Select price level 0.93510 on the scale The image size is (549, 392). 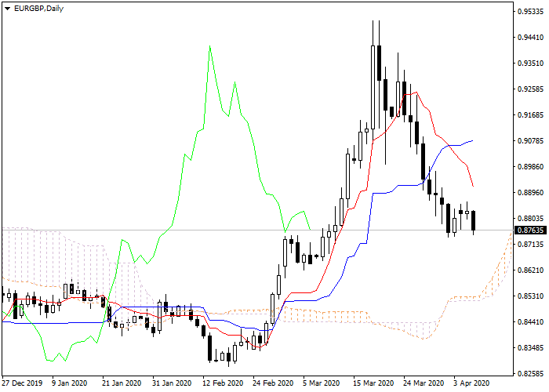click(x=530, y=64)
